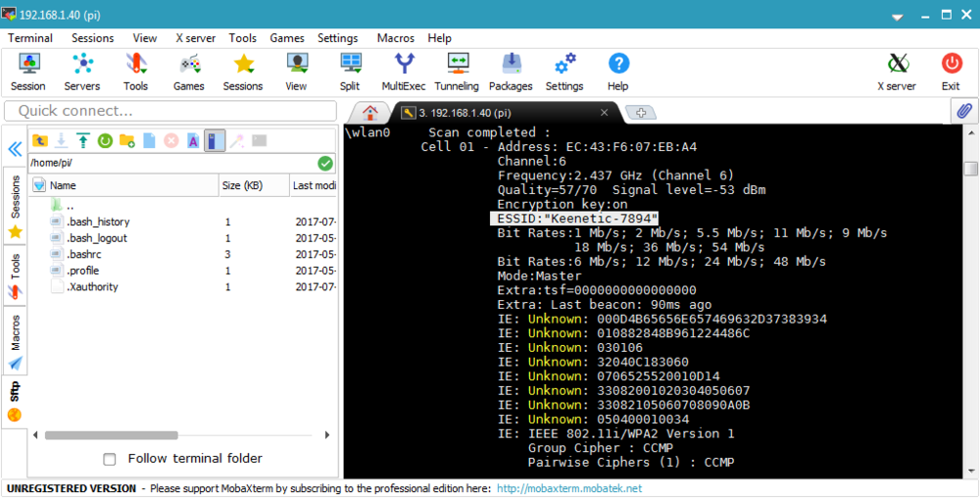980x498 pixels.
Task: Click the SFTP upload arrow icon
Action: 83,140
